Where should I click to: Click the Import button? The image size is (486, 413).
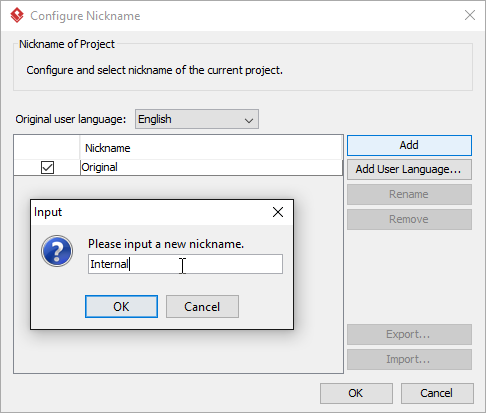pos(409,359)
